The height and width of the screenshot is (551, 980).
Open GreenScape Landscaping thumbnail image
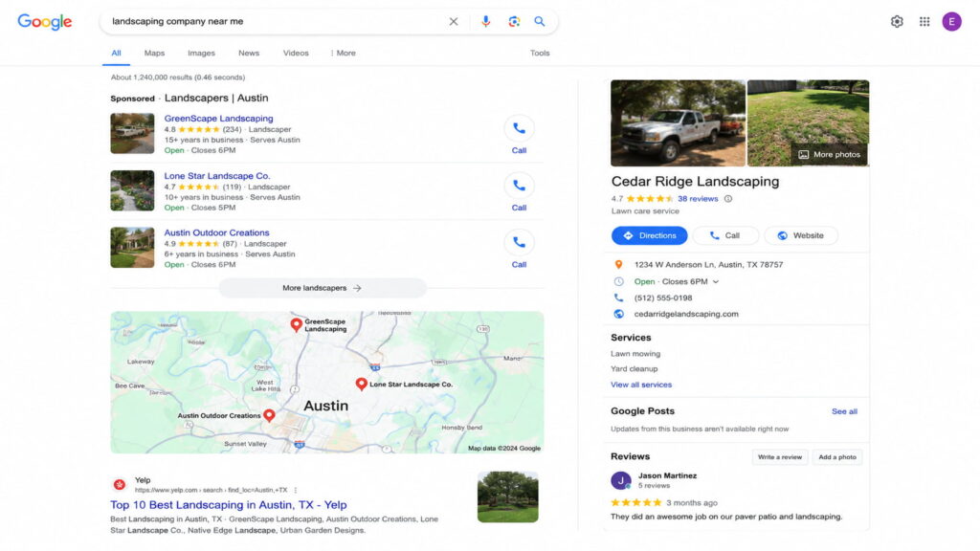pos(132,133)
